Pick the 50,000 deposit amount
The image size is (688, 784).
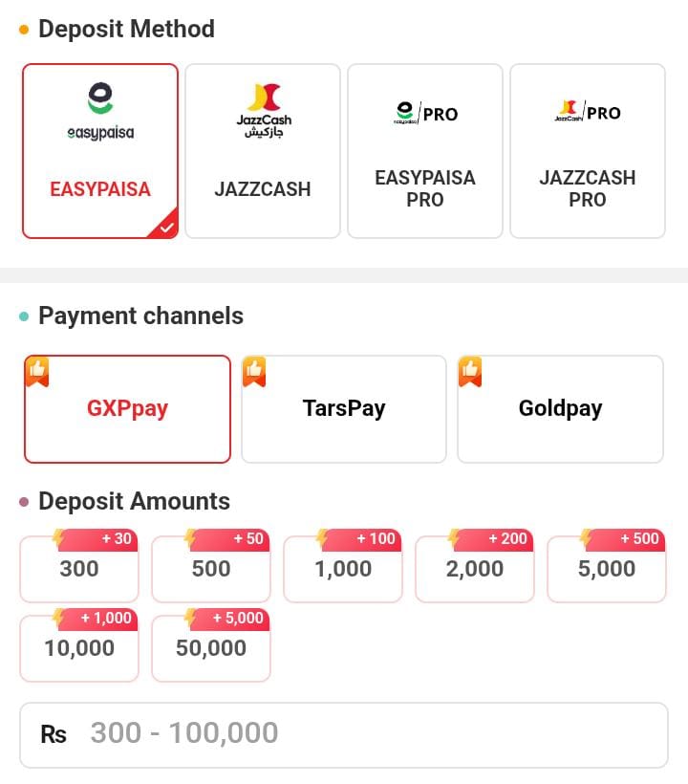point(211,648)
